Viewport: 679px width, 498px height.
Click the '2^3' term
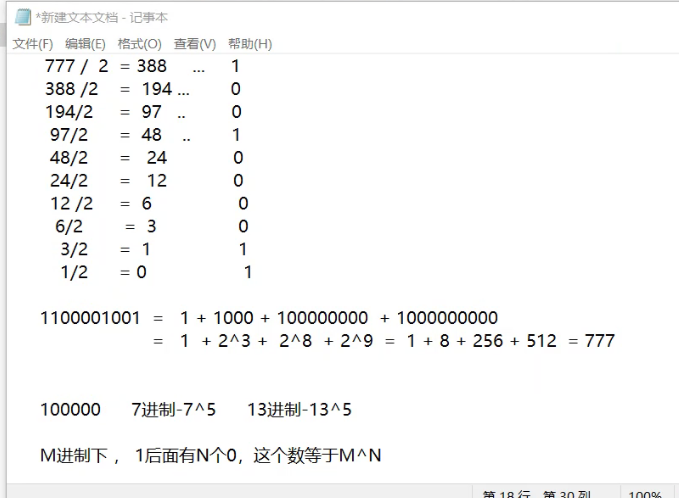234,341
